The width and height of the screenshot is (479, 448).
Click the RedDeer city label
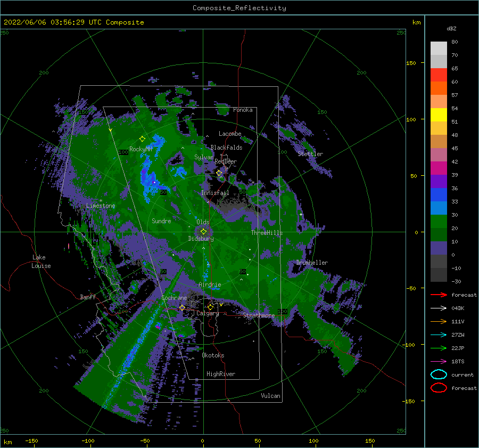(x=226, y=161)
